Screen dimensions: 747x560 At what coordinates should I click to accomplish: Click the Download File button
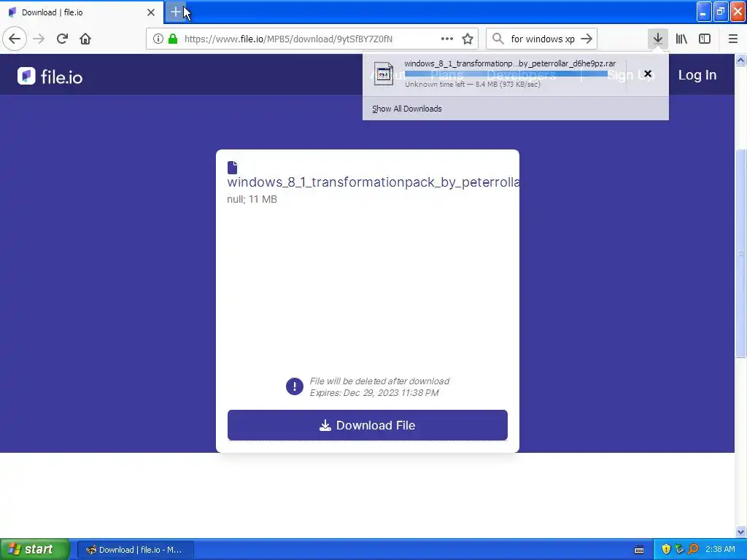pyautogui.click(x=368, y=425)
